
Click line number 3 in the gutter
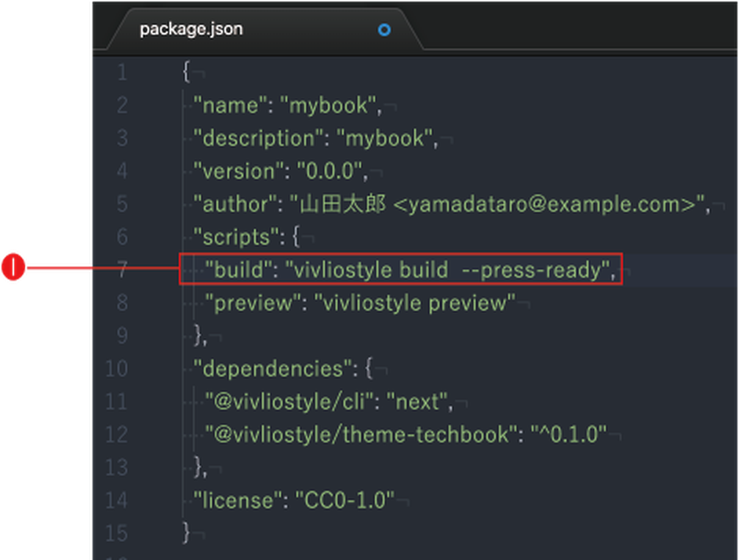[x=122, y=138]
